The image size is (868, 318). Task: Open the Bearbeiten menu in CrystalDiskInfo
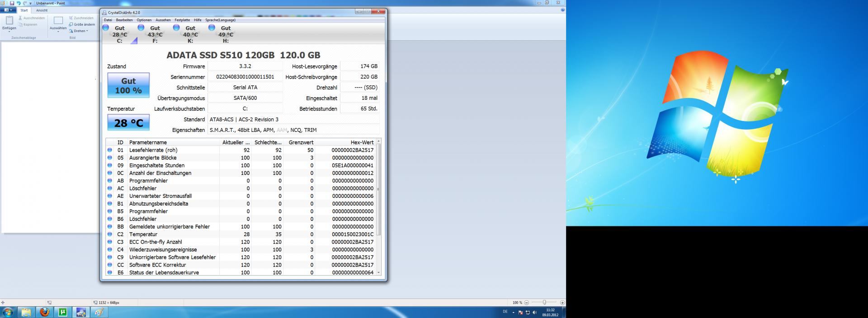point(124,20)
